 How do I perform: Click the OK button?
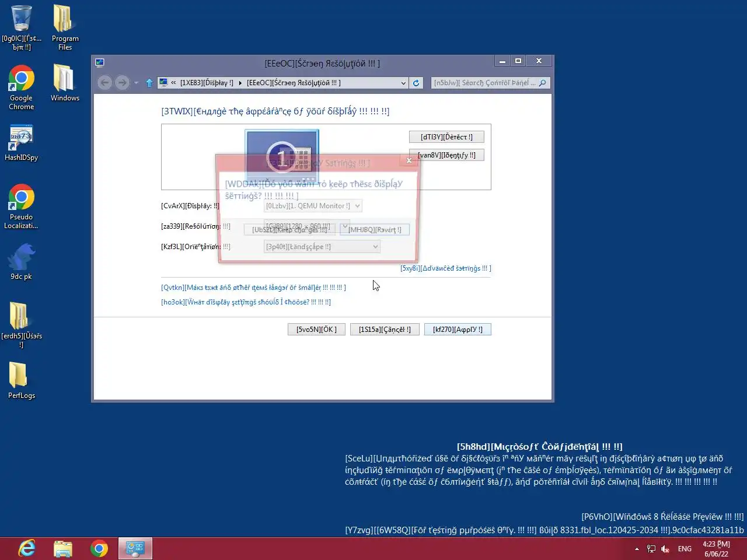pos(316,330)
